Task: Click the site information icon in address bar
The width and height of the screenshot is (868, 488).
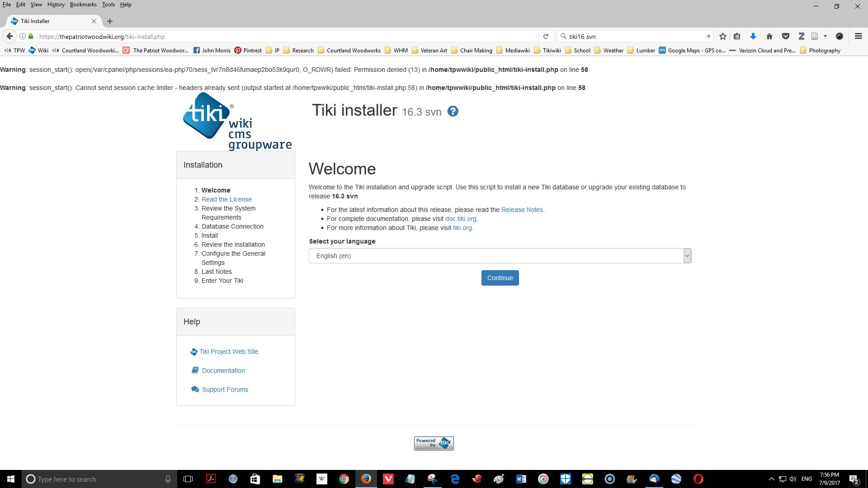Action: click(22, 37)
